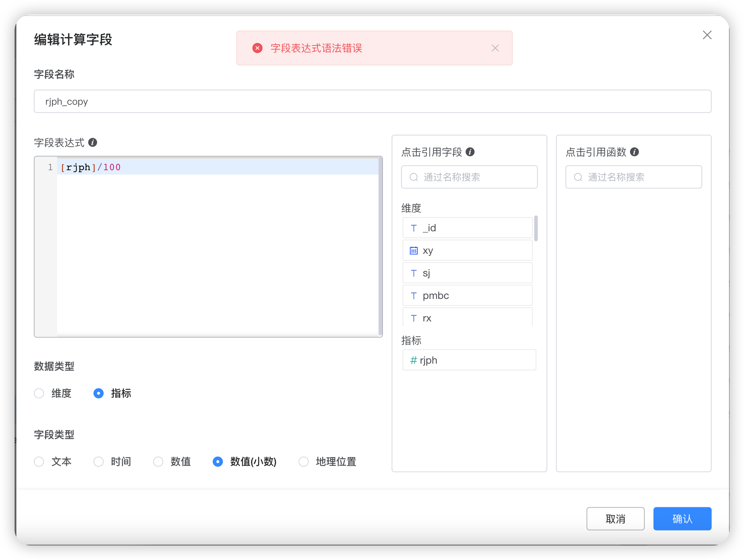Screen dimensions: 744x560
Task: Click the text type icon of rx
Action: [413, 319]
